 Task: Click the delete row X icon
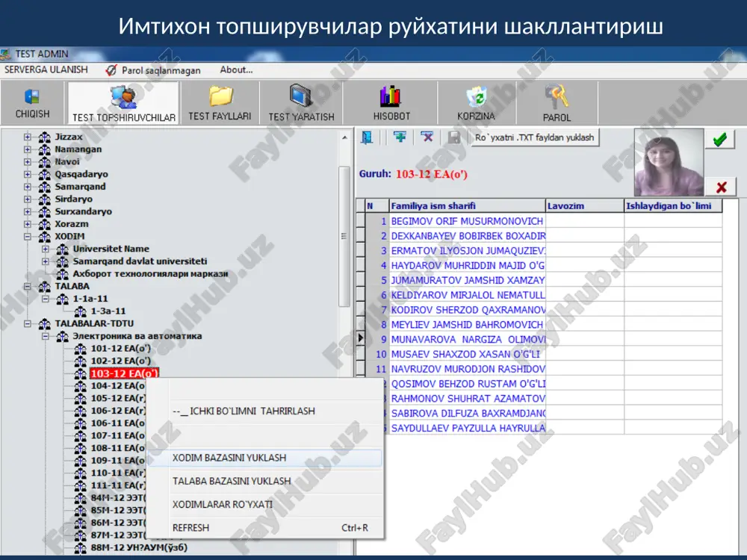(x=427, y=137)
